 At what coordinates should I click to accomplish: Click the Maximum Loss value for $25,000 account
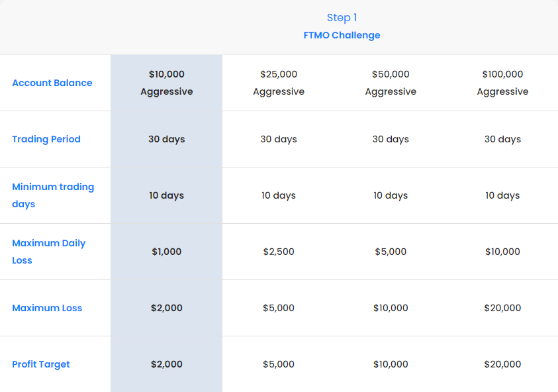279,308
